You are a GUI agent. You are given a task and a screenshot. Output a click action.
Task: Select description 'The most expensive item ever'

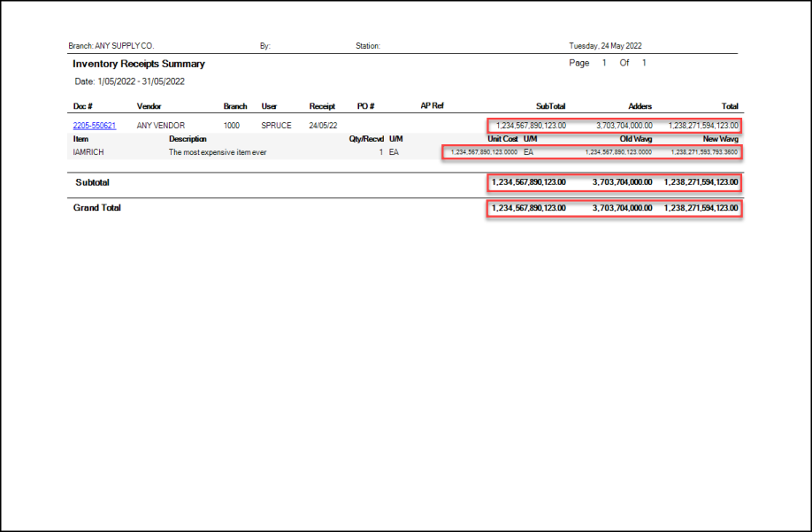click(218, 152)
